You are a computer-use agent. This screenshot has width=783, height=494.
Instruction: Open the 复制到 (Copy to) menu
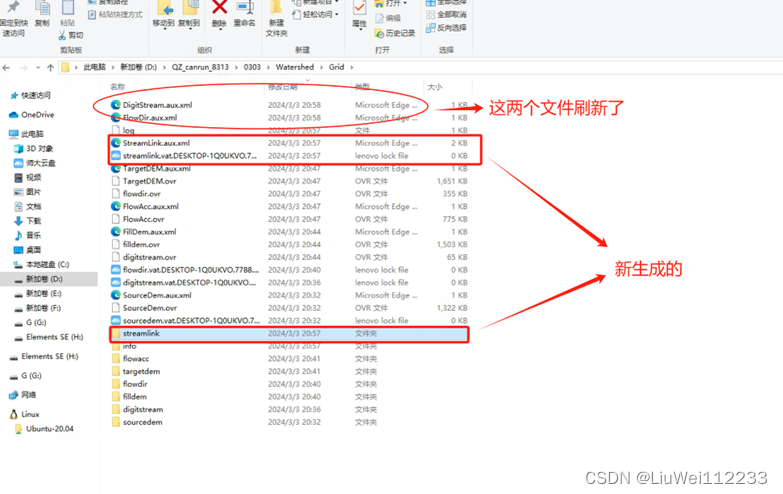point(189,16)
